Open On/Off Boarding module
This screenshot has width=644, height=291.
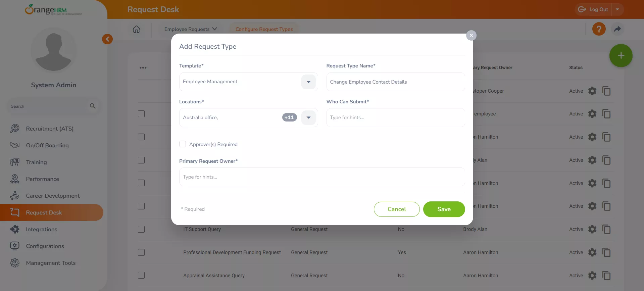click(x=47, y=145)
